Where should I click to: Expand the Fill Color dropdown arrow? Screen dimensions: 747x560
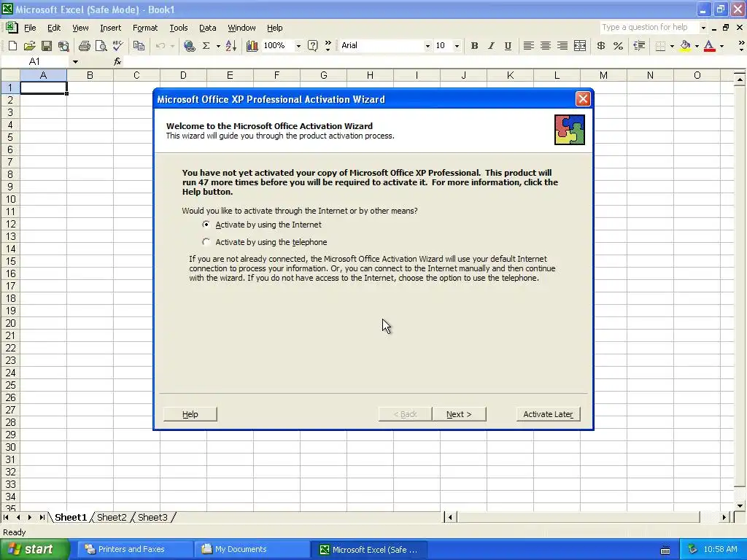tap(697, 46)
